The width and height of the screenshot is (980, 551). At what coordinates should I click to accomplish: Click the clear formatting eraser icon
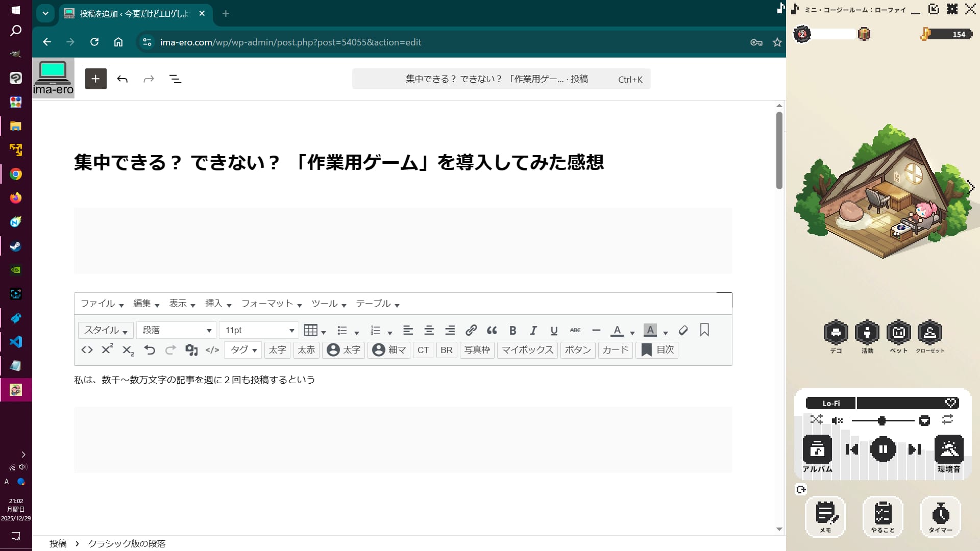(x=683, y=330)
